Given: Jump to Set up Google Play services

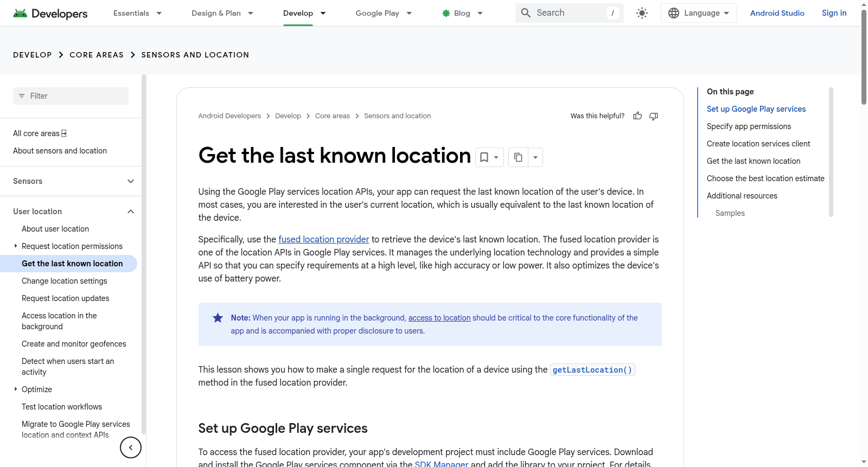Looking at the screenshot, I should pyautogui.click(x=756, y=109).
